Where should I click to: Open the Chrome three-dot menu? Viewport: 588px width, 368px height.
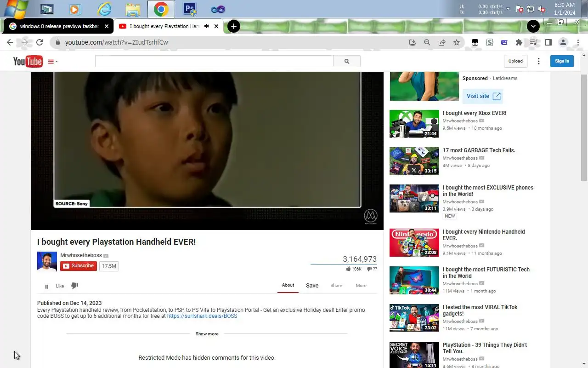577,42
